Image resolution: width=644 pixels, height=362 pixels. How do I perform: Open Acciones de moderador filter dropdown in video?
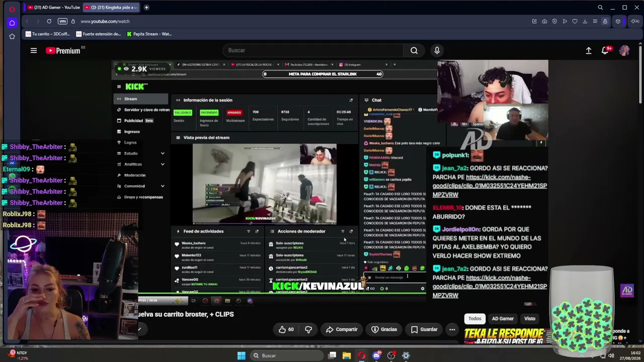tap(343, 231)
